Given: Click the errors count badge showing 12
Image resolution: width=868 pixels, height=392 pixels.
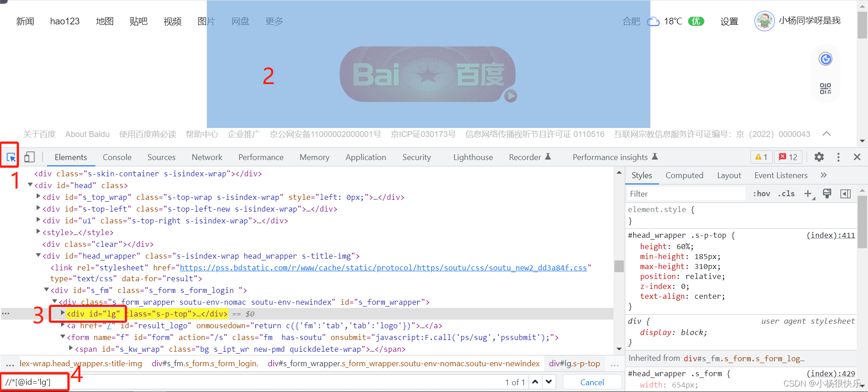Looking at the screenshot, I should pos(788,157).
